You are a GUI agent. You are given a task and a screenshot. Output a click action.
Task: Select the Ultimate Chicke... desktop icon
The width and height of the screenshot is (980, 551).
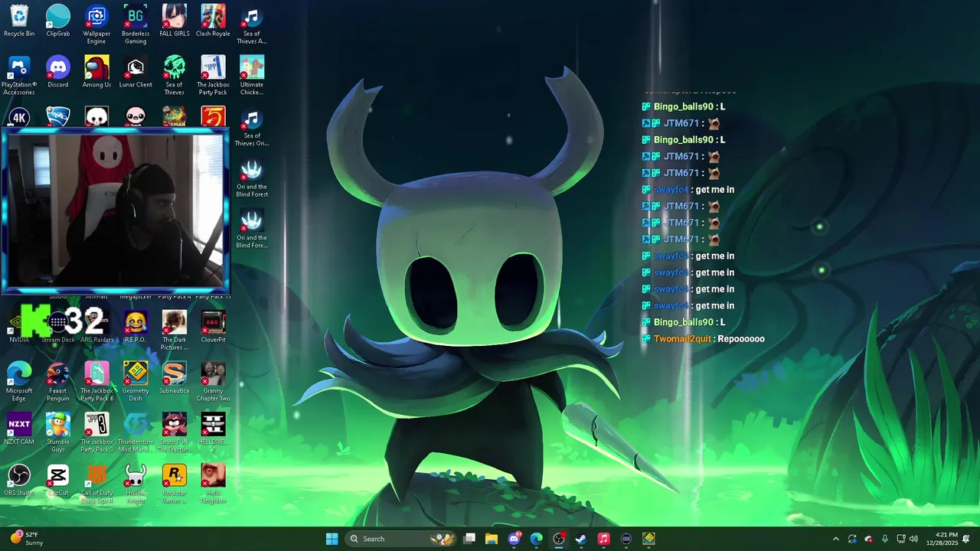(x=252, y=75)
